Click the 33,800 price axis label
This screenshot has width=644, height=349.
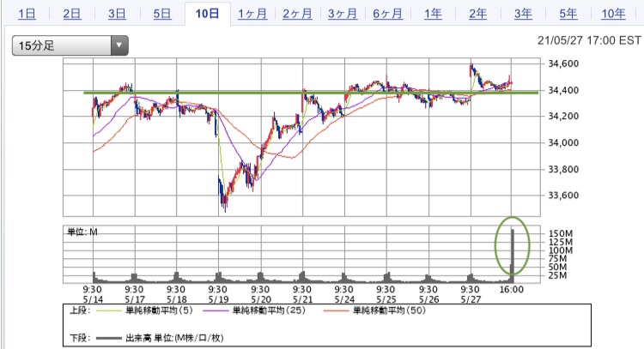pos(563,169)
